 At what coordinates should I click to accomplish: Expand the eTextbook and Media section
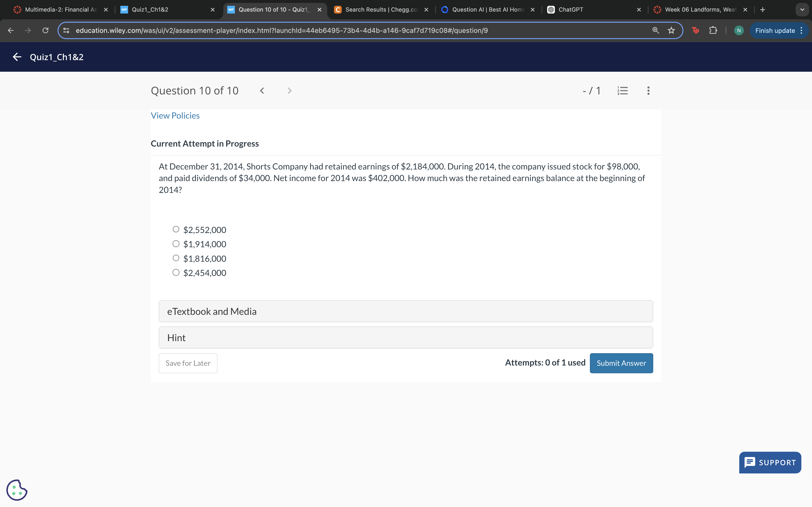[x=406, y=311]
